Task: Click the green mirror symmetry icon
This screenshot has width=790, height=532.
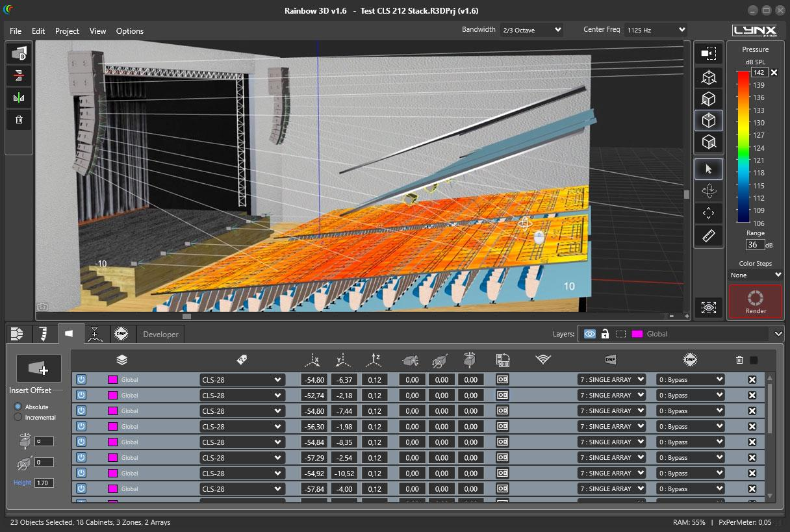Action: [19, 98]
